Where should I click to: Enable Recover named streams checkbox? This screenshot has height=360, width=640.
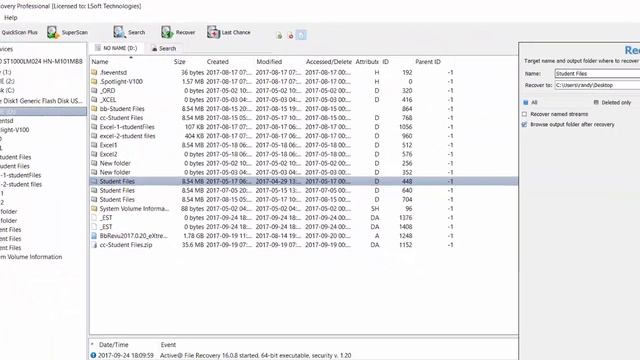(524, 114)
